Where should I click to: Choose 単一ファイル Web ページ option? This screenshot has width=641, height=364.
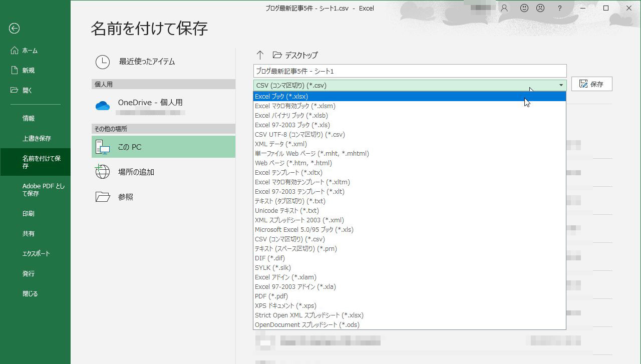(410, 154)
